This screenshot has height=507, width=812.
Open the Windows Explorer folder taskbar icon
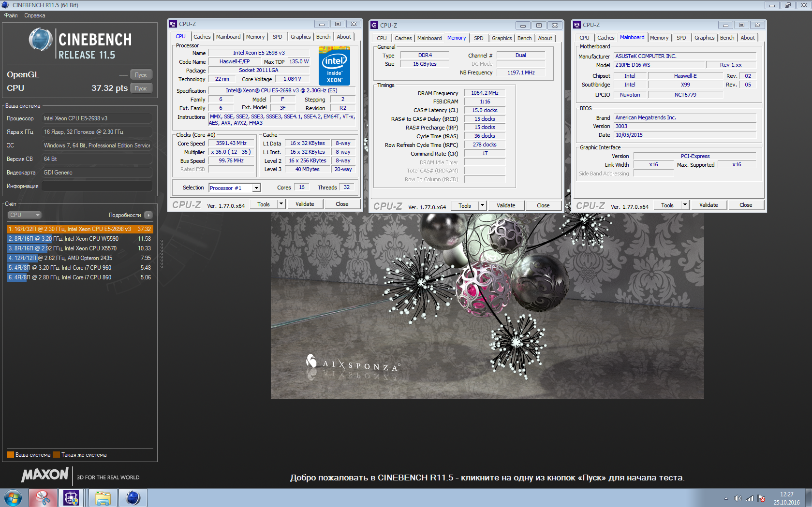[x=103, y=498]
